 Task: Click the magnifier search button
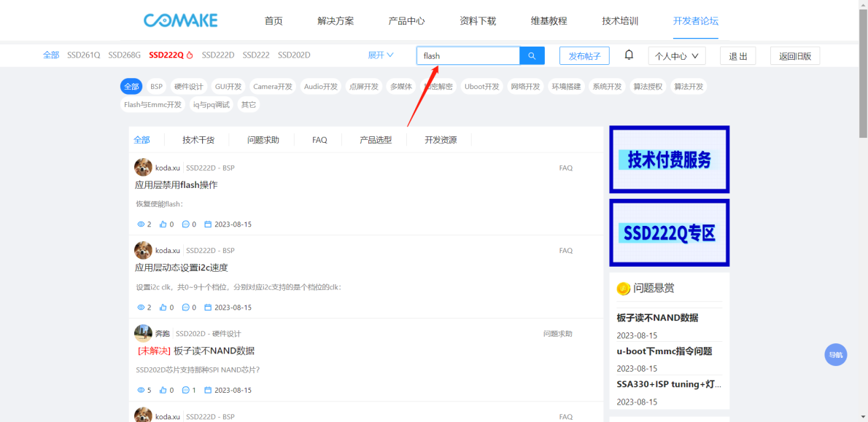(532, 56)
